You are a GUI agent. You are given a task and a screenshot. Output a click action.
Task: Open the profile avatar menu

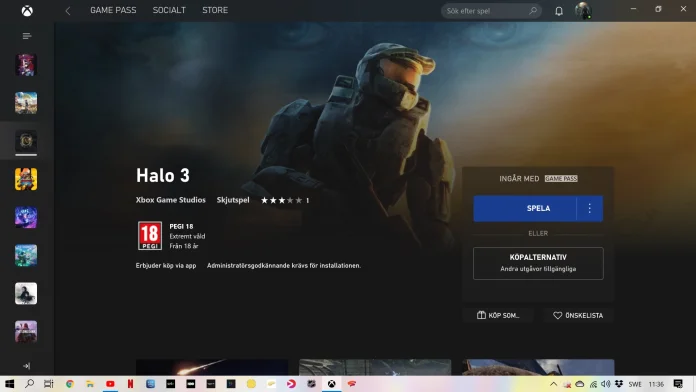point(583,11)
